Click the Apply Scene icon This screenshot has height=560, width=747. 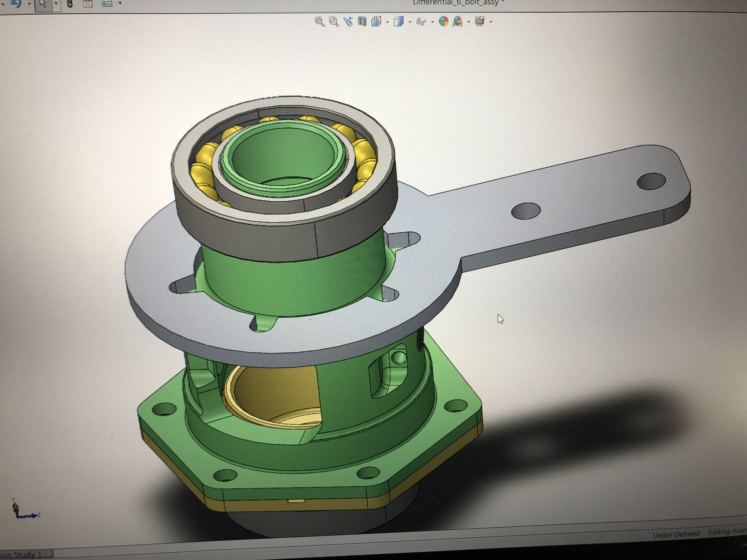457,22
